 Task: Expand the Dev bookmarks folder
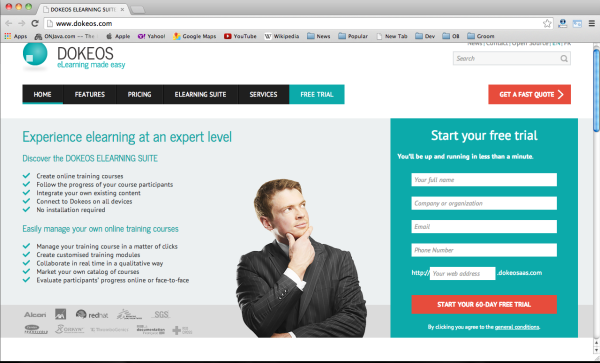pyautogui.click(x=425, y=36)
